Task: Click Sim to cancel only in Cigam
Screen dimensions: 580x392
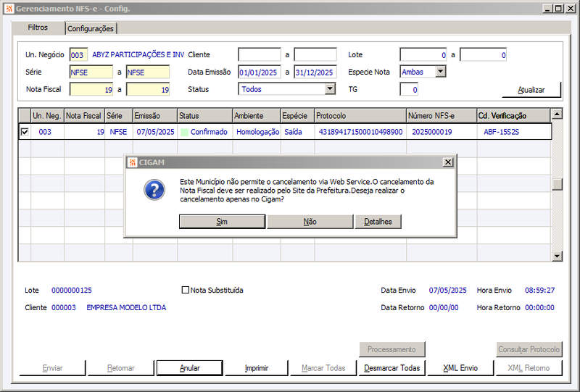Action: (x=222, y=222)
